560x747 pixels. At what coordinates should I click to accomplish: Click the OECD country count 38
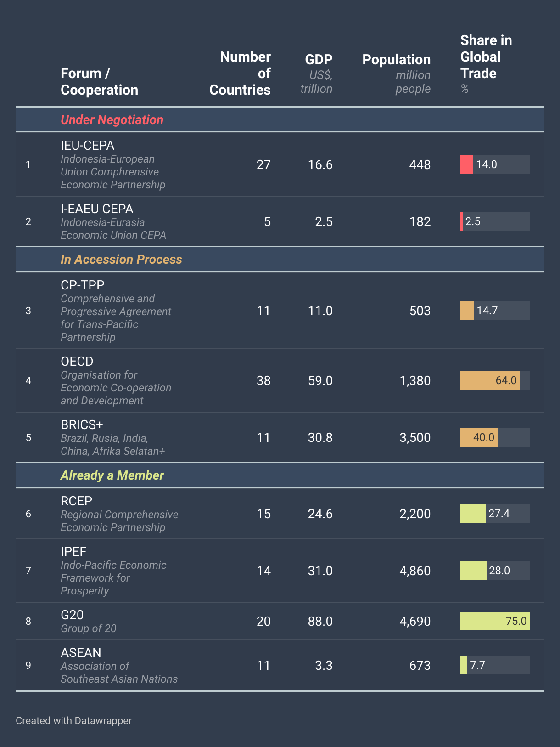[x=263, y=380]
